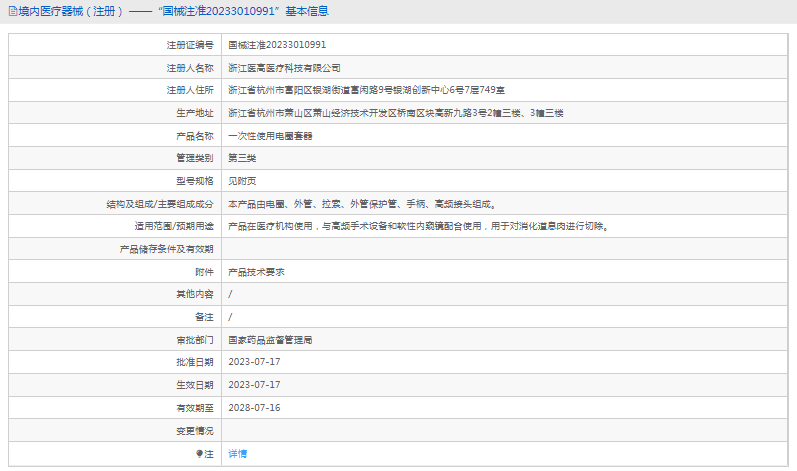The height and width of the screenshot is (471, 797).
Task: Click the 其他内容 label
Action: (x=195, y=294)
